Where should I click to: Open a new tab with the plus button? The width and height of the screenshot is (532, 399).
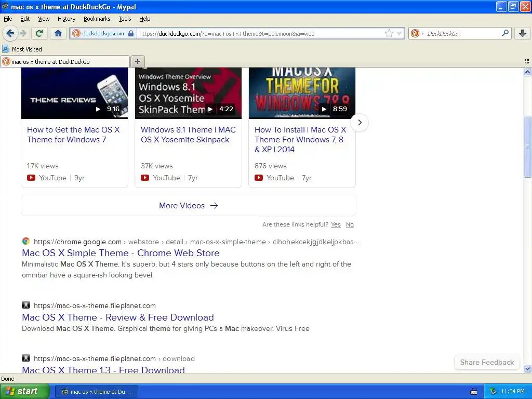137,61
